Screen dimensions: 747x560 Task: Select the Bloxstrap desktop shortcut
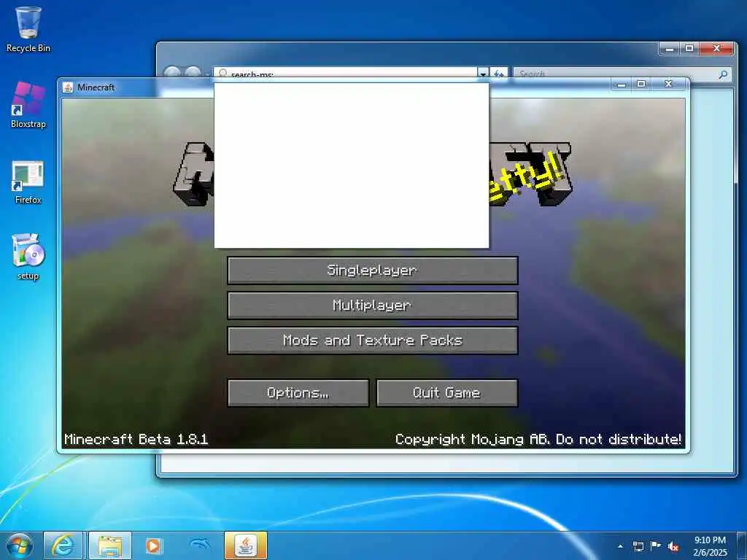click(x=28, y=105)
